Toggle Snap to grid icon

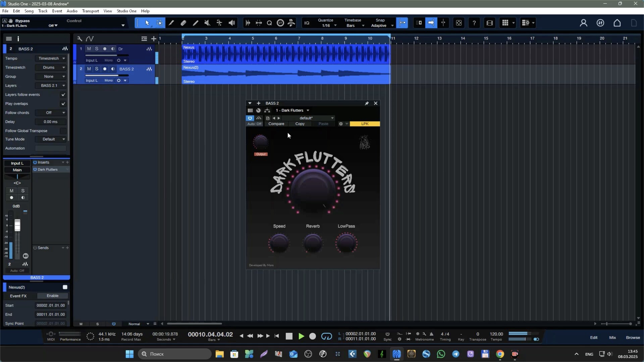pyautogui.click(x=402, y=23)
